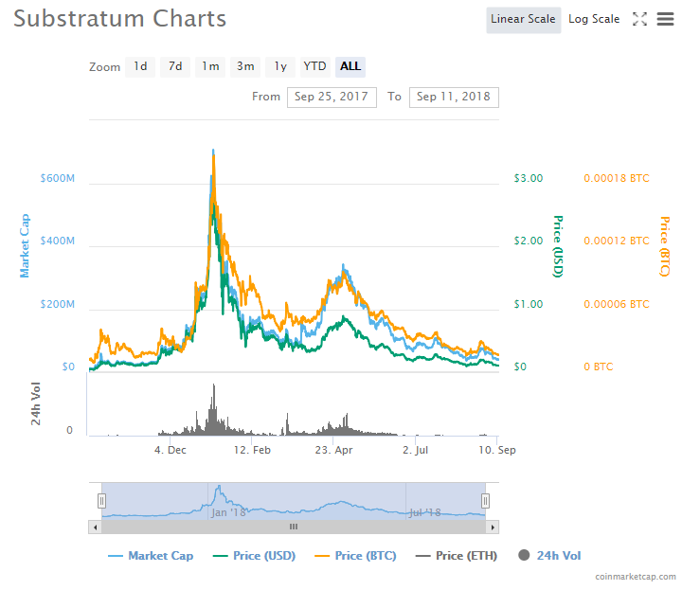This screenshot has width=700, height=590.
Task: Set zoom range to 7d
Action: click(175, 67)
